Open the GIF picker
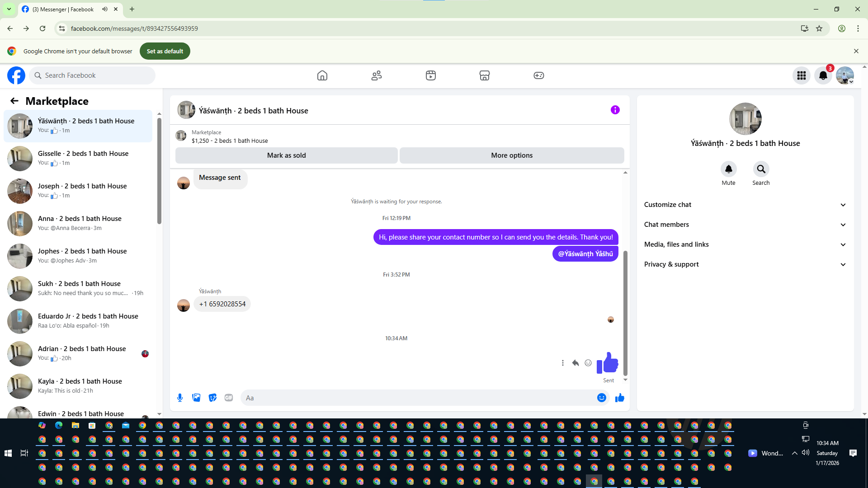Image resolution: width=868 pixels, height=488 pixels. coord(229,398)
